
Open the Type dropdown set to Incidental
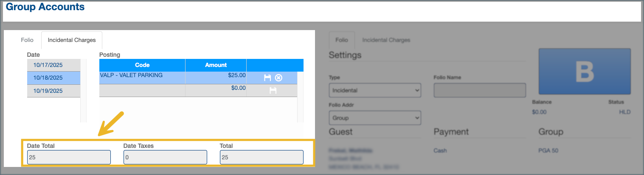[374, 90]
